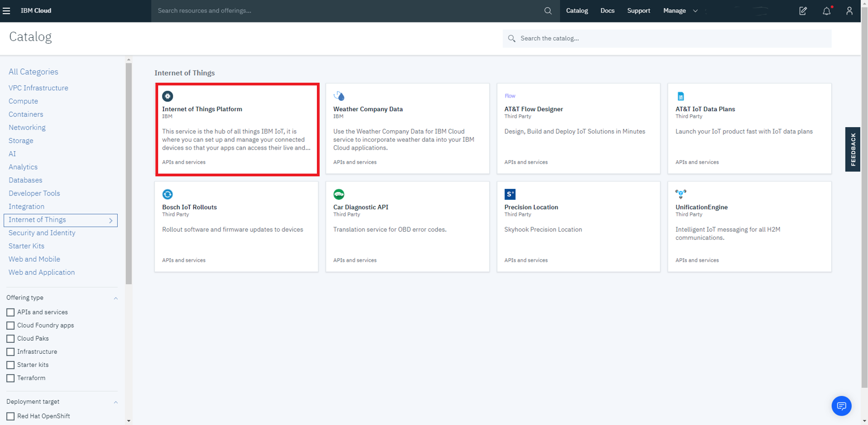Open the Precision Location card title

531,207
